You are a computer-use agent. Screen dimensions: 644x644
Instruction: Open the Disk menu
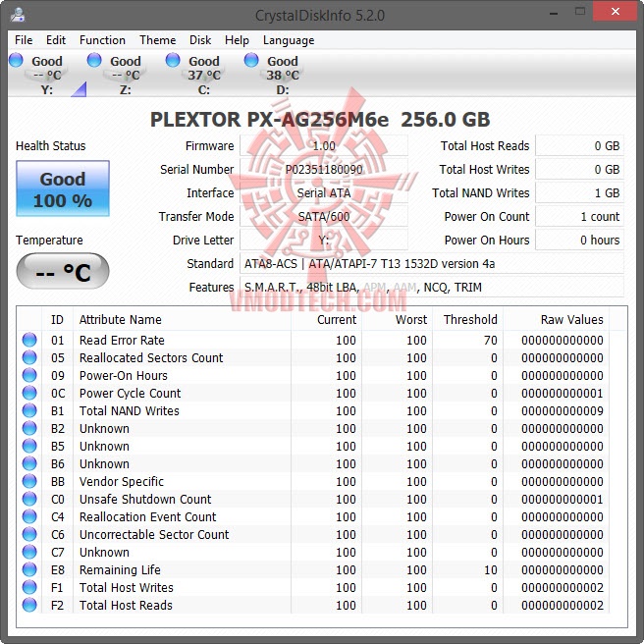tap(200, 40)
